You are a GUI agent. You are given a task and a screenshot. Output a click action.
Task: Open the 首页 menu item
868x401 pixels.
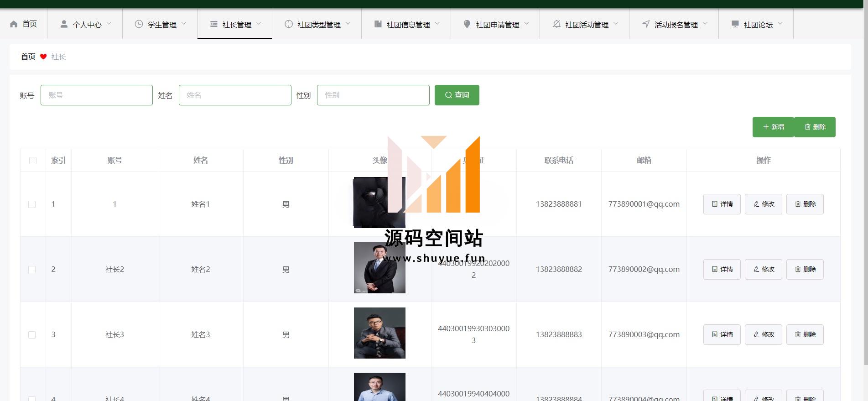(24, 24)
